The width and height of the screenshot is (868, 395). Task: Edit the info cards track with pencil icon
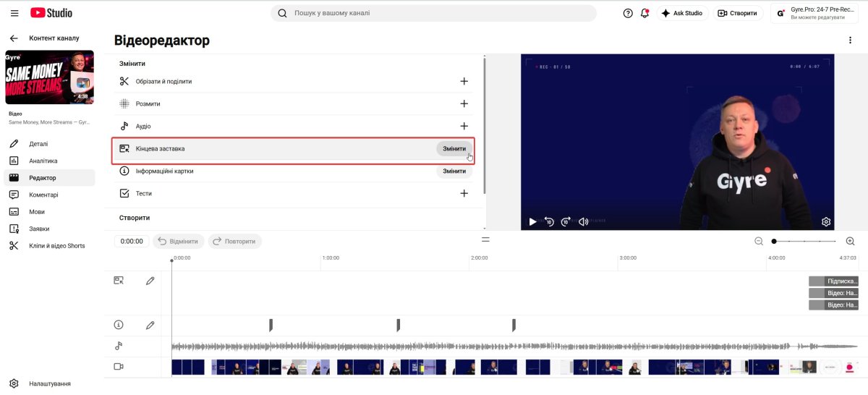click(150, 325)
